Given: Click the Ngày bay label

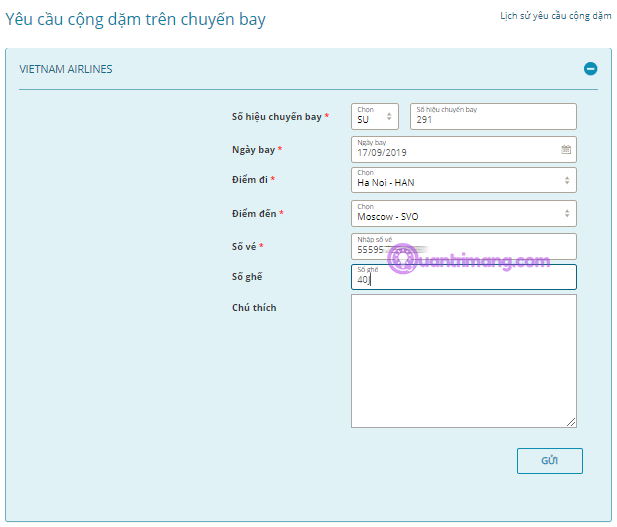Looking at the screenshot, I should [x=257, y=150].
